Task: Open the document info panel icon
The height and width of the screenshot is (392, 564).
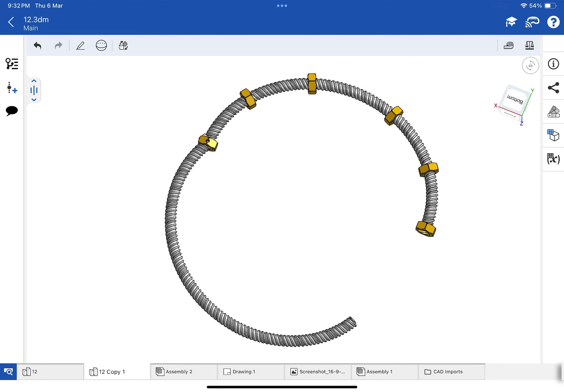Action: click(x=553, y=64)
